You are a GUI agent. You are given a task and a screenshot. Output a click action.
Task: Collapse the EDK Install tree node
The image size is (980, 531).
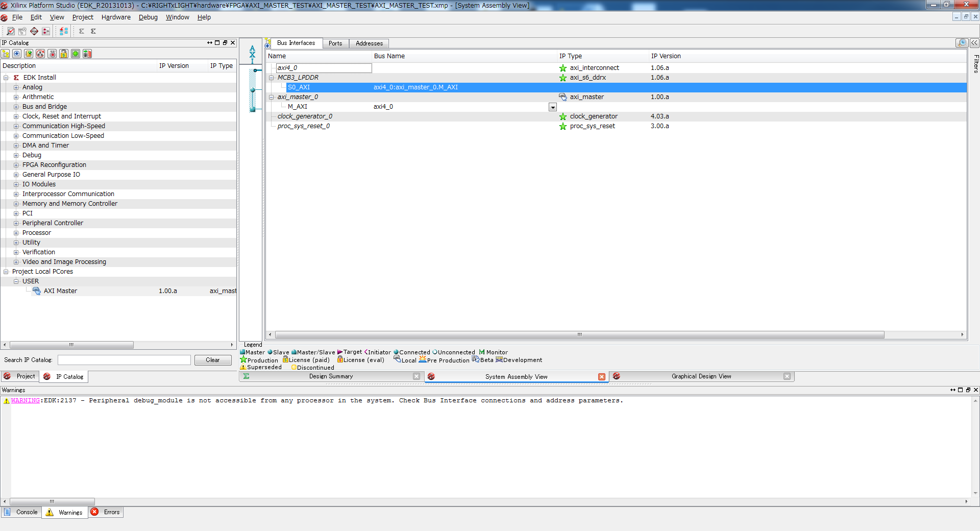6,78
